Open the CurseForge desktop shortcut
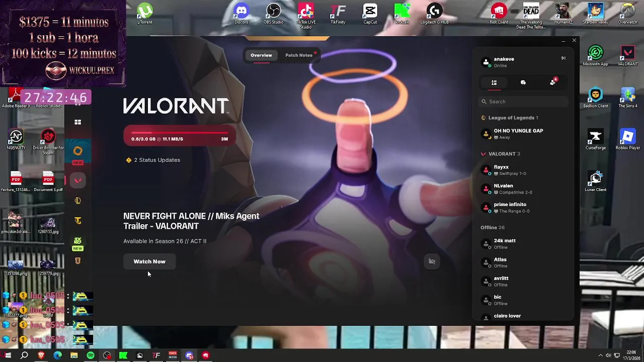The image size is (644, 362). click(x=596, y=139)
